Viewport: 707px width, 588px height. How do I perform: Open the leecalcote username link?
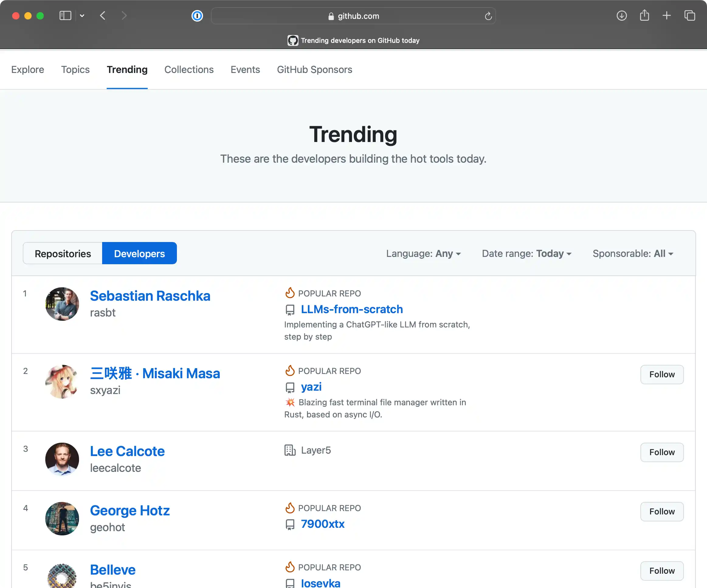coord(116,468)
